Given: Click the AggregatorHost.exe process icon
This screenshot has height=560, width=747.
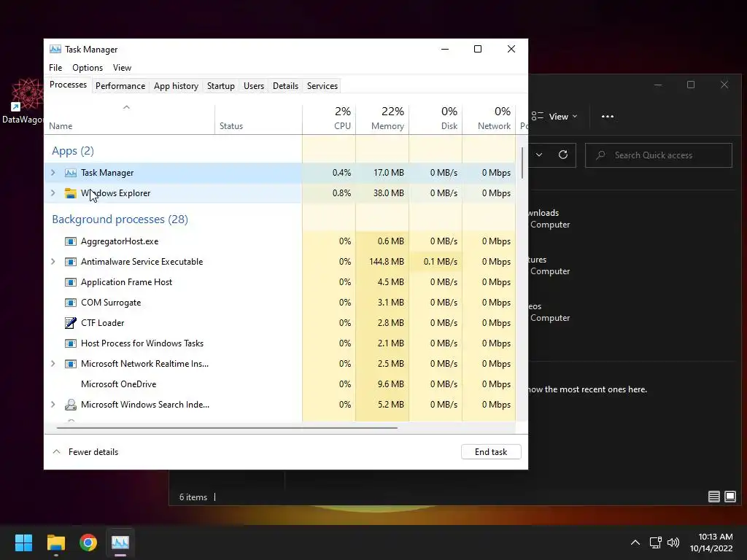Looking at the screenshot, I should 71,241.
